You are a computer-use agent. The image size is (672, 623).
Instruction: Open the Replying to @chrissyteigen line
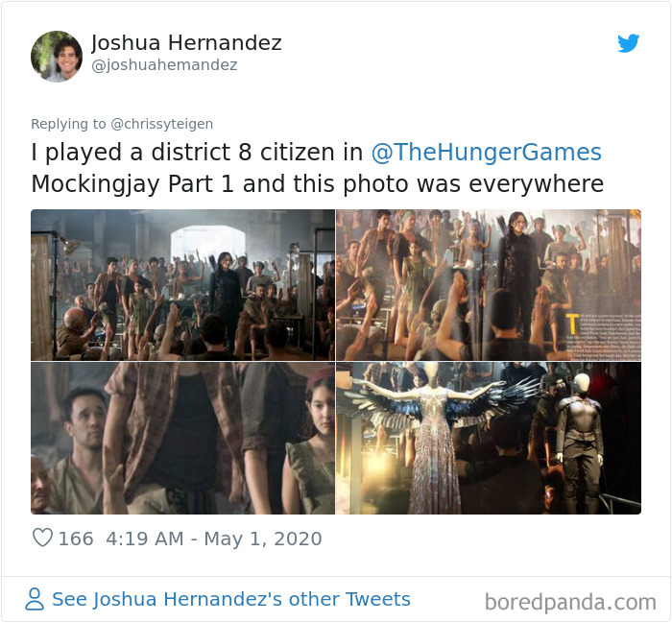pos(122,124)
